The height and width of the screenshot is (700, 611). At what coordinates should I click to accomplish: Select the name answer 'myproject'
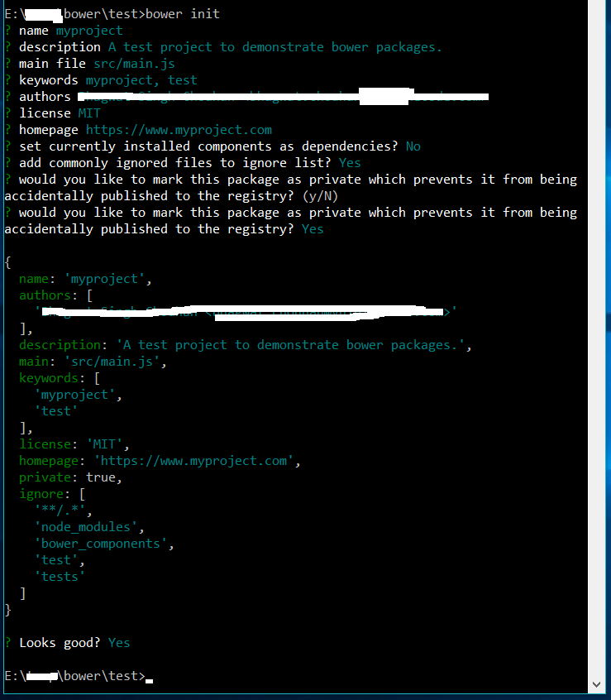(x=89, y=31)
